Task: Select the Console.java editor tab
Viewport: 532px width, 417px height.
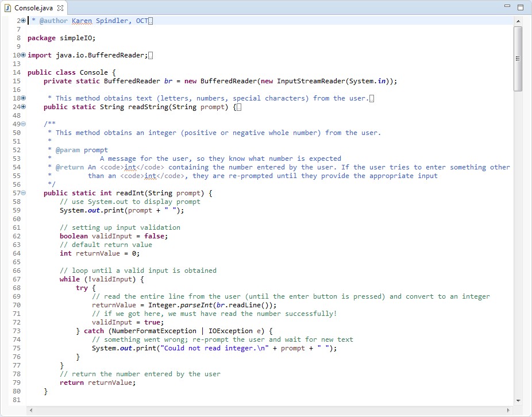Action: coord(32,7)
